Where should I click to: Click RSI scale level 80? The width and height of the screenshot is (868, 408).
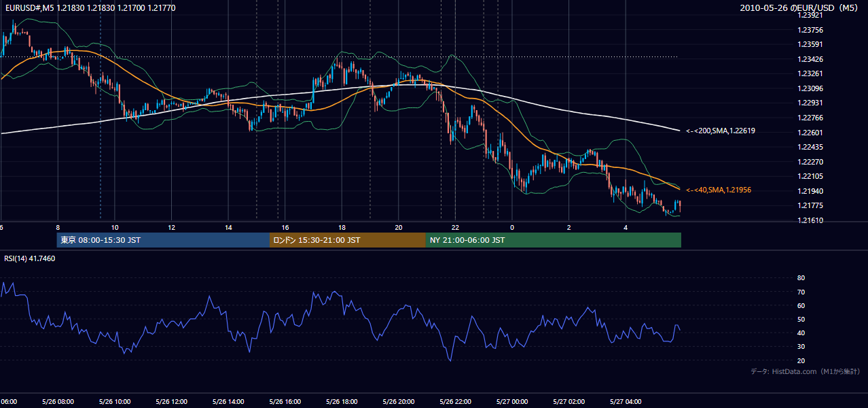tap(801, 278)
